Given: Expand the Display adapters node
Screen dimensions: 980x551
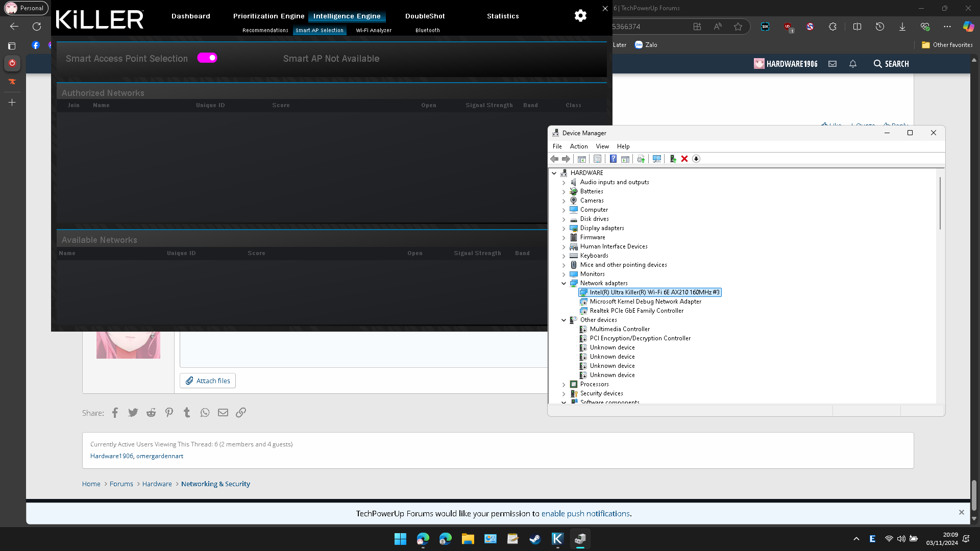Looking at the screenshot, I should point(564,229).
